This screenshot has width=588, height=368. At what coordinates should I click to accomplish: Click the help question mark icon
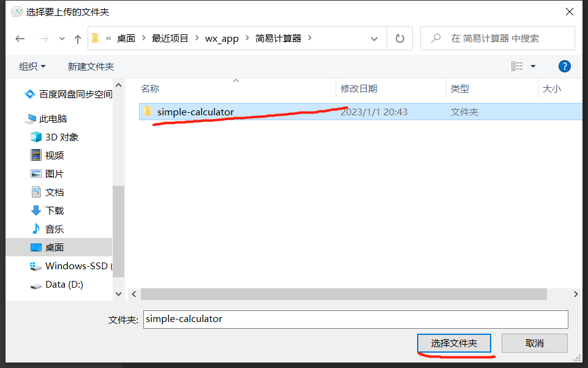pos(564,66)
